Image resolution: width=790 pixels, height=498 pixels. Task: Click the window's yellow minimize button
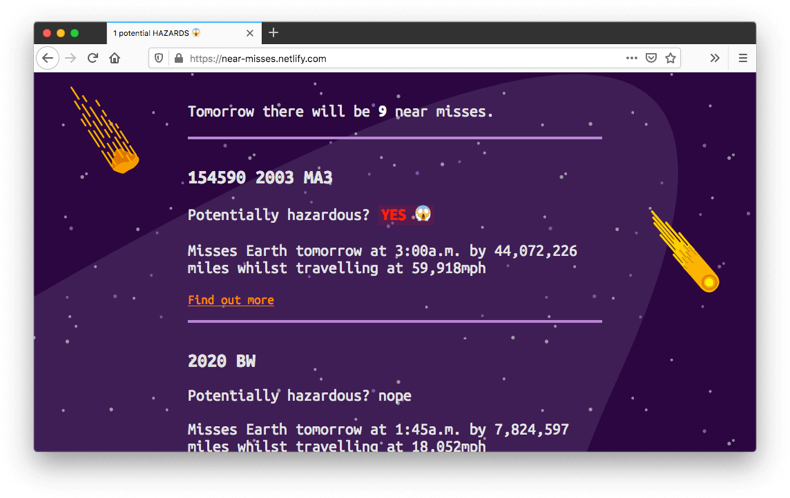60,33
